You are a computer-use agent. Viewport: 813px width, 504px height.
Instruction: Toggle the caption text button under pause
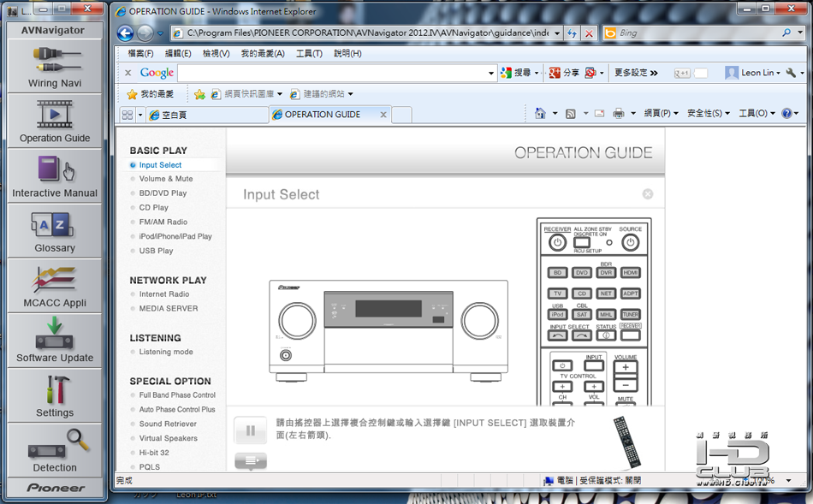(251, 460)
